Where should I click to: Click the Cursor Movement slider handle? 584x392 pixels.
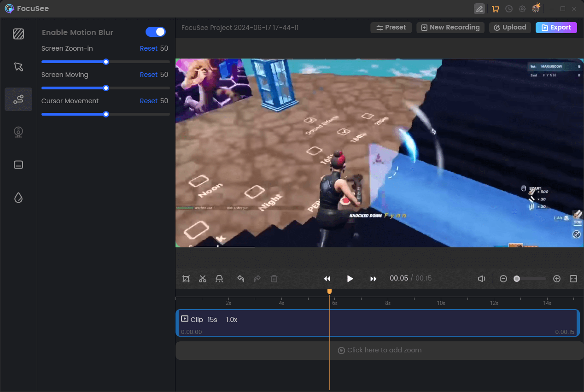click(x=106, y=114)
